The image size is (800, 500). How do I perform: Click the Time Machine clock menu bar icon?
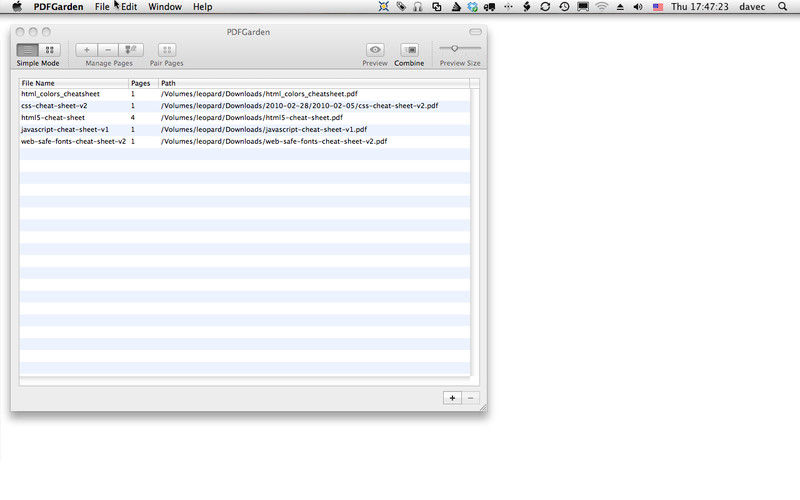[x=564, y=7]
